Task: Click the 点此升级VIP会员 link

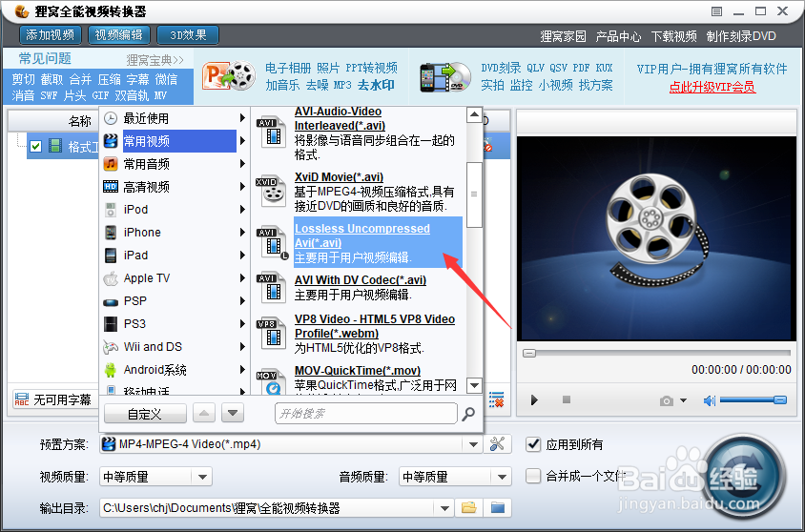Action: click(x=712, y=87)
